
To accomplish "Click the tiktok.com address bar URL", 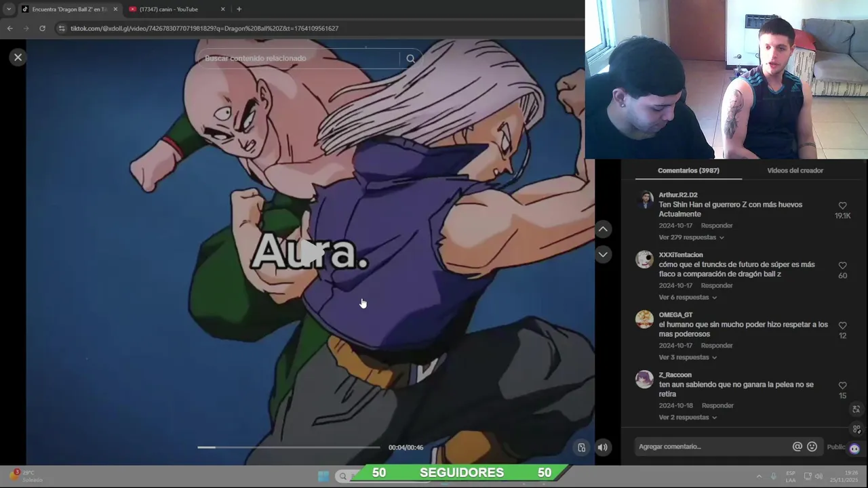I will [204, 28].
